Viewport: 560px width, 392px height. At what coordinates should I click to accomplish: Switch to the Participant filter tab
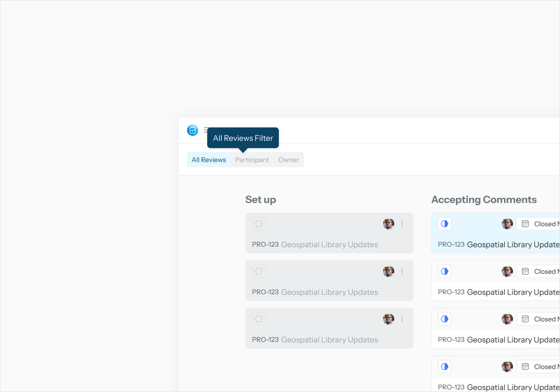pos(252,160)
